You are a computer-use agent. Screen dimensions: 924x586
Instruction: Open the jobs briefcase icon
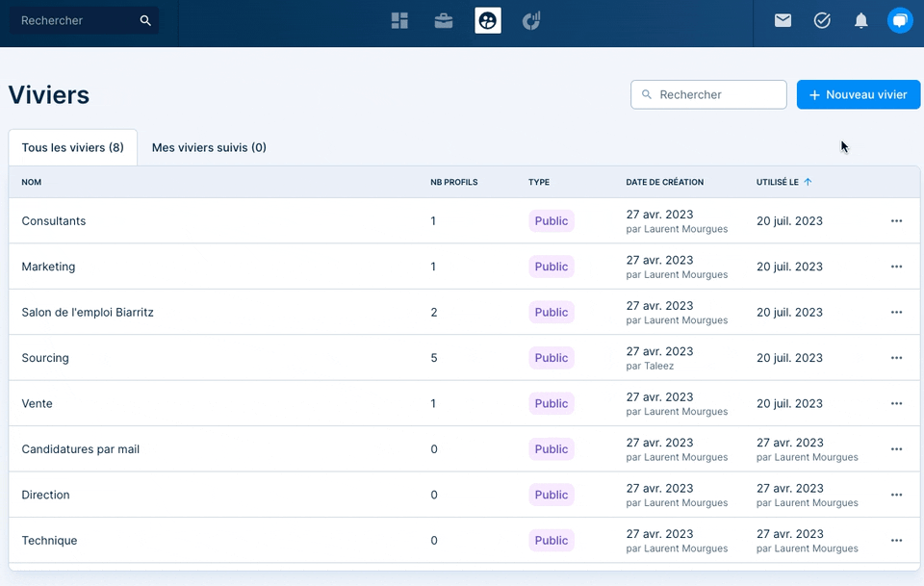[444, 20]
